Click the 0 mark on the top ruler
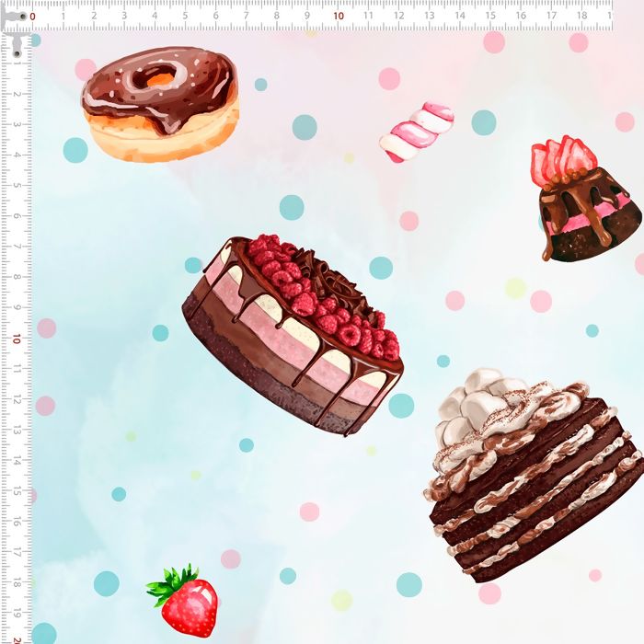Image resolution: width=644 pixels, height=644 pixels. (33, 16)
